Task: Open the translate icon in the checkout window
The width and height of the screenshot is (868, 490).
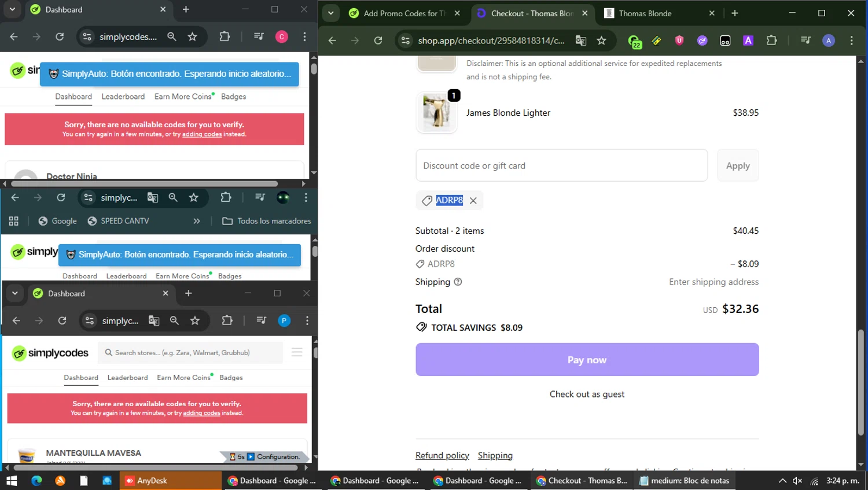Action: [x=581, y=40]
